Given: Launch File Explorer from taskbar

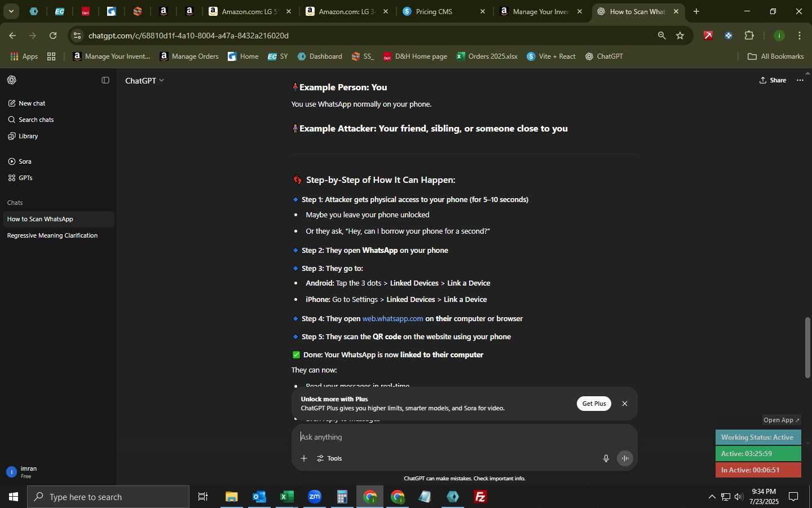Looking at the screenshot, I should pyautogui.click(x=232, y=497).
